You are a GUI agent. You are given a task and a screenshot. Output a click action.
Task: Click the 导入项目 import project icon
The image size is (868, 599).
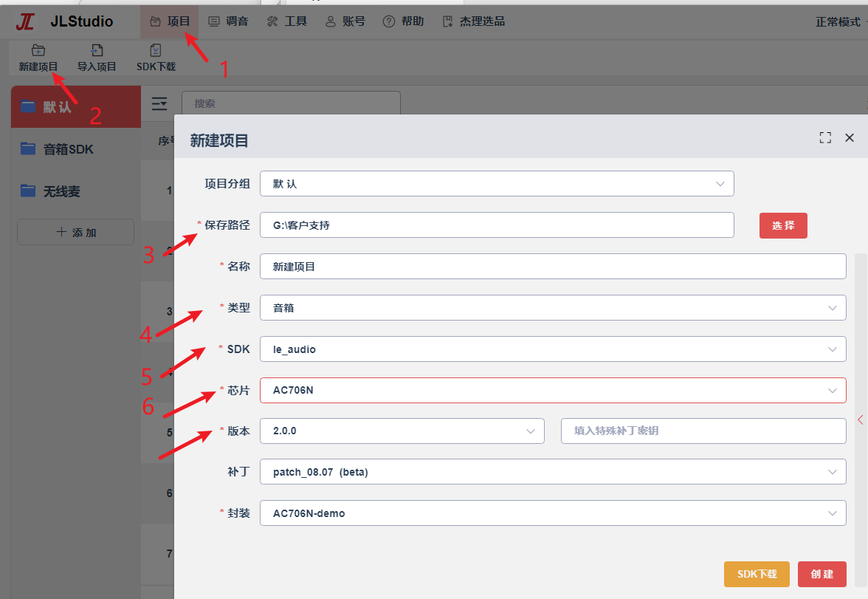click(x=97, y=51)
